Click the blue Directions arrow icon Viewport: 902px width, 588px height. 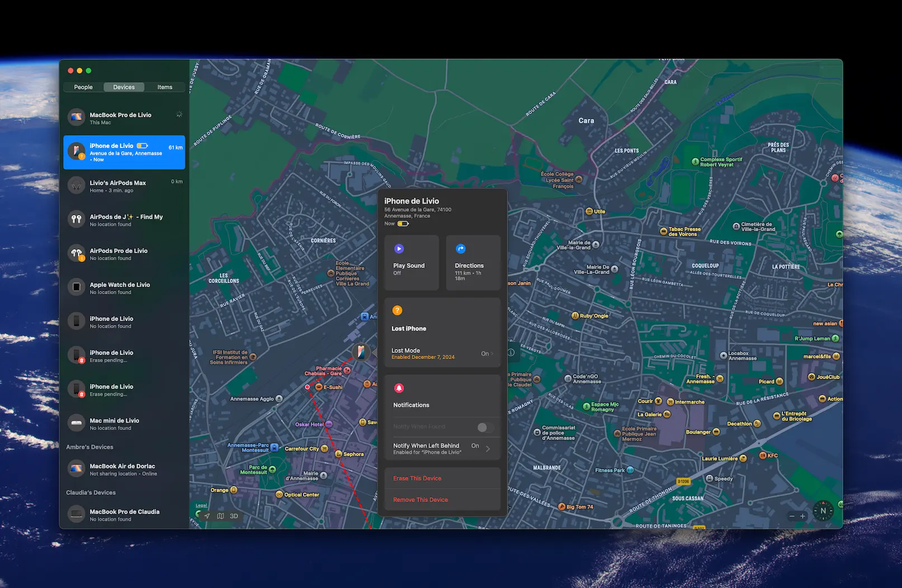[461, 249]
